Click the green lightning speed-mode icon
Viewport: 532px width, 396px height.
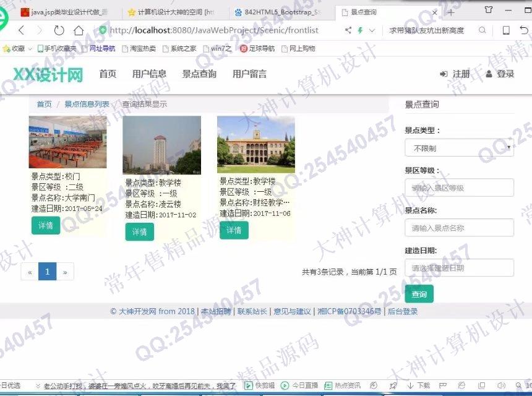click(360, 30)
